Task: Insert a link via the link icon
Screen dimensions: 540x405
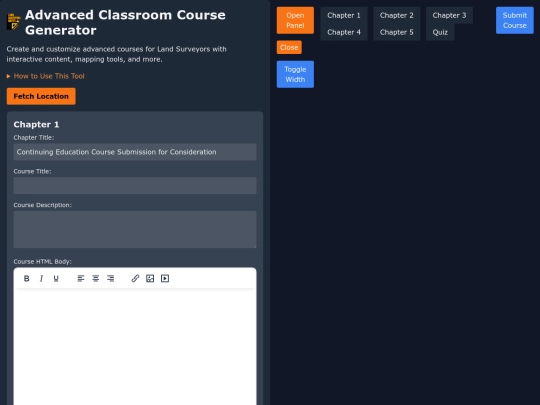Action: (135, 278)
